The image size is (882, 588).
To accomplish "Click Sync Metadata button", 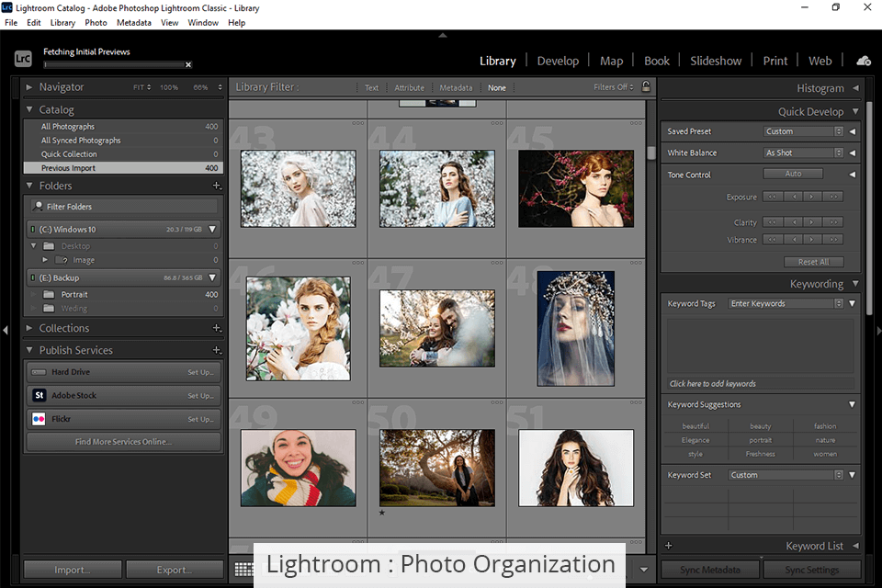I will [710, 570].
